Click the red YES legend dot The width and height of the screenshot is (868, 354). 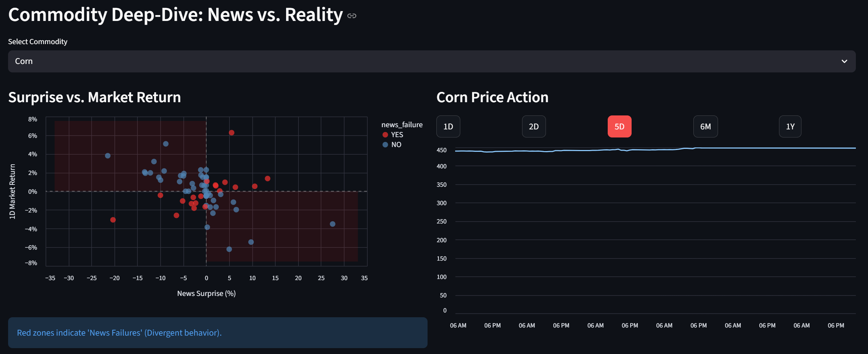385,135
